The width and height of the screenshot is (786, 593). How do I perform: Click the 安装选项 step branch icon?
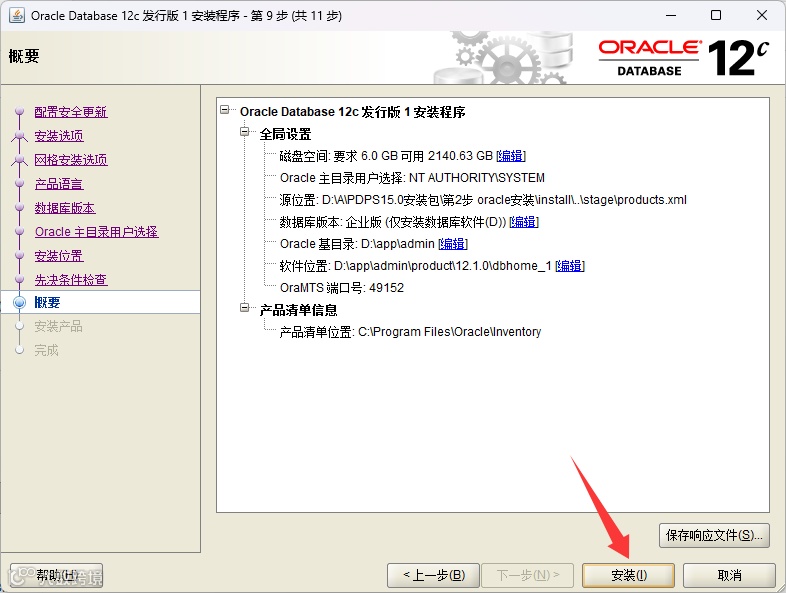click(x=20, y=135)
